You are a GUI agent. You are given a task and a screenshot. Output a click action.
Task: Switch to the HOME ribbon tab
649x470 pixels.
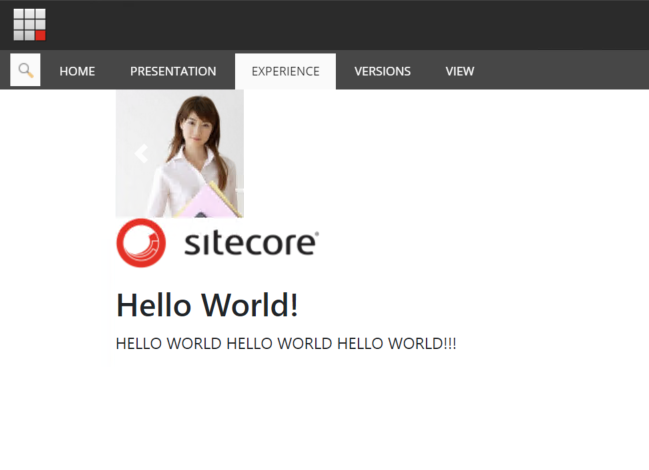(77, 71)
